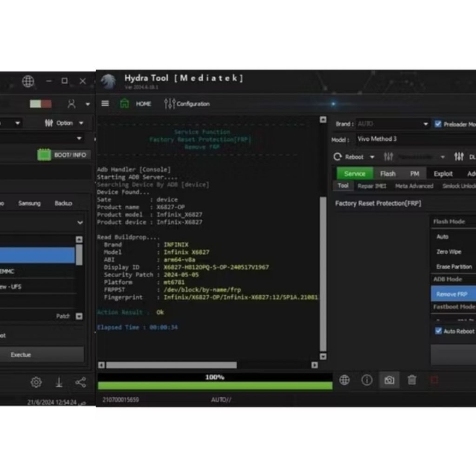Click the info icon in bottom toolbar
The height and width of the screenshot is (476, 476).
tap(367, 380)
